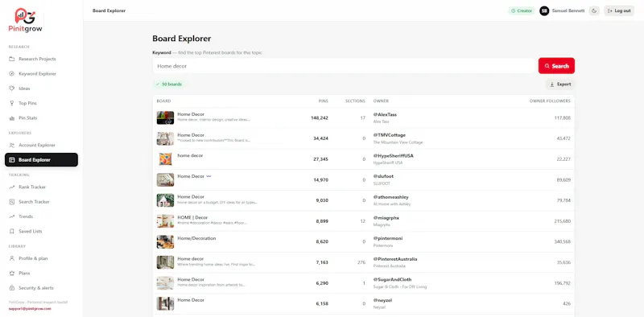Image resolution: width=644 pixels, height=317 pixels.
Task: Click owner @pintermoni
Action: point(388,238)
